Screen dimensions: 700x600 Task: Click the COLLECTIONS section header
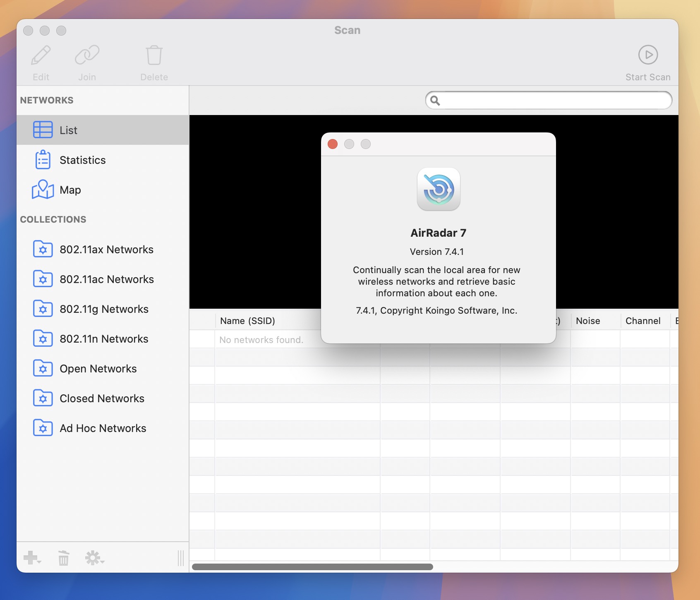53,219
